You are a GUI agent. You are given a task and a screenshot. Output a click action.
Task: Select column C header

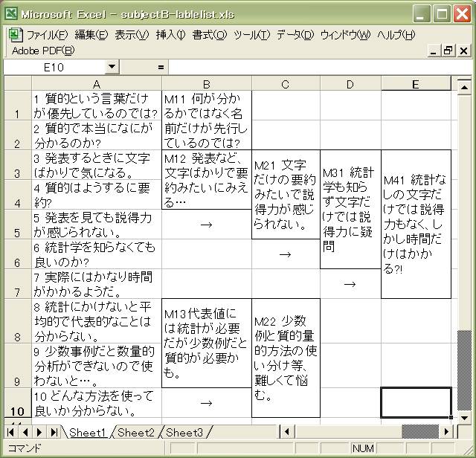[x=286, y=84]
